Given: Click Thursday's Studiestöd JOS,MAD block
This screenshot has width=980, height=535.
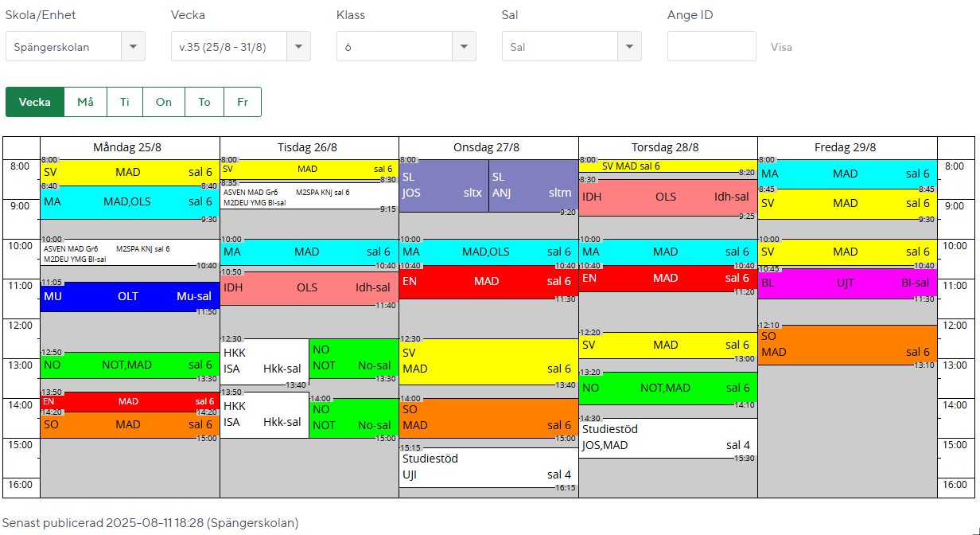Looking at the screenshot, I should (x=667, y=438).
